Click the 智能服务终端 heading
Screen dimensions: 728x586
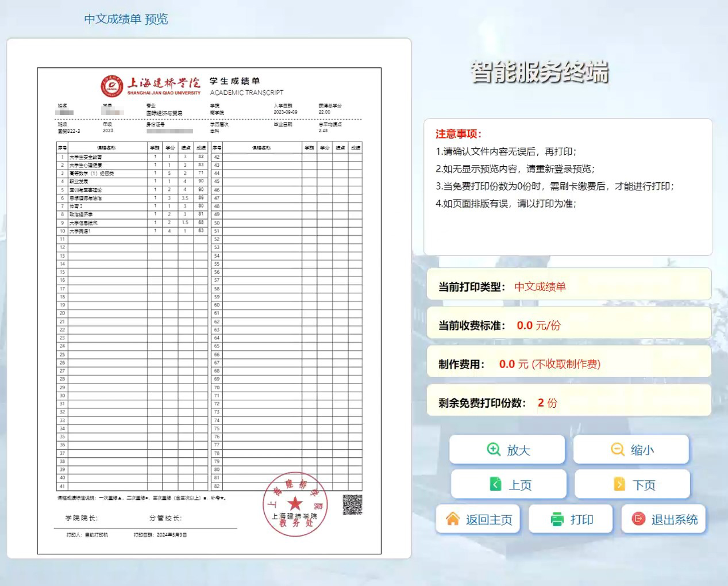[x=539, y=72]
